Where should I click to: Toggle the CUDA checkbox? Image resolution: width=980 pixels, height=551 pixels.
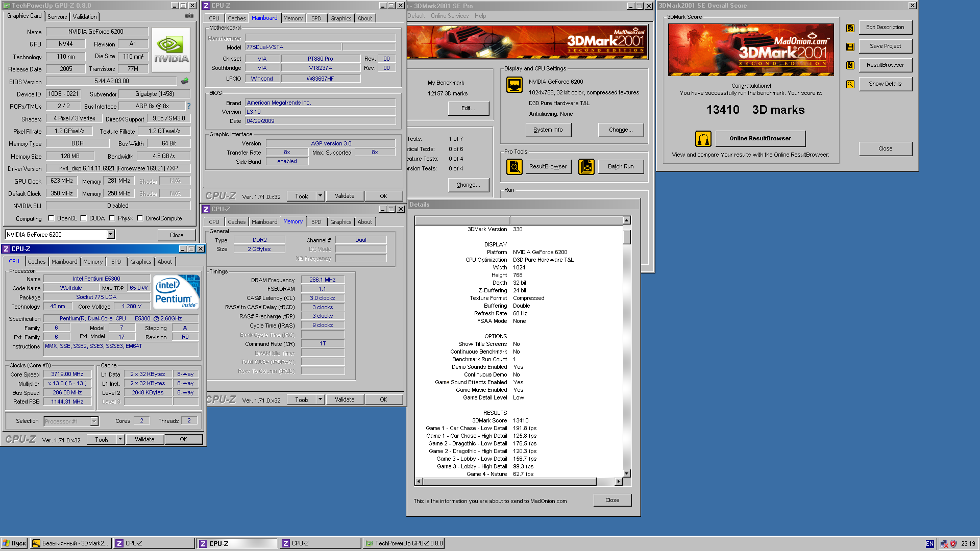tap(83, 218)
